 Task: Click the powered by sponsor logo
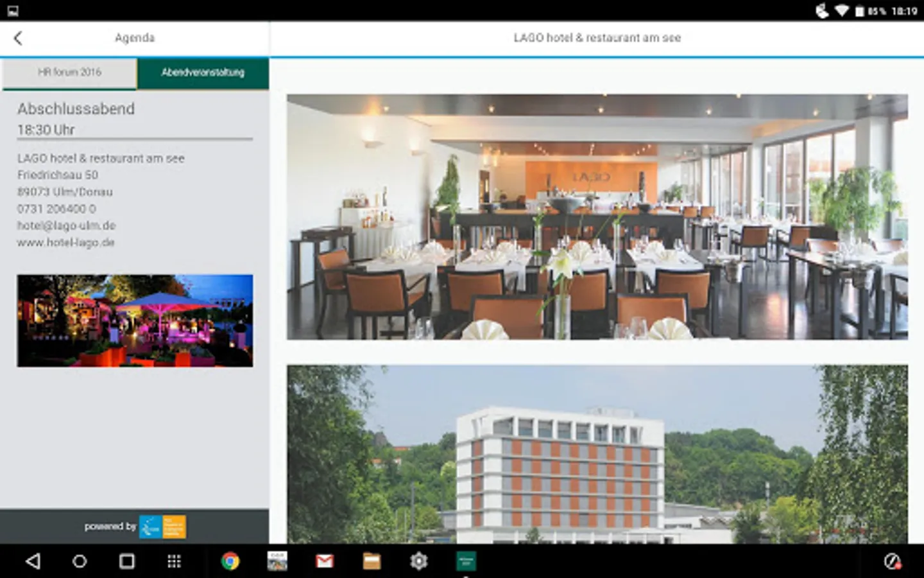point(162,527)
